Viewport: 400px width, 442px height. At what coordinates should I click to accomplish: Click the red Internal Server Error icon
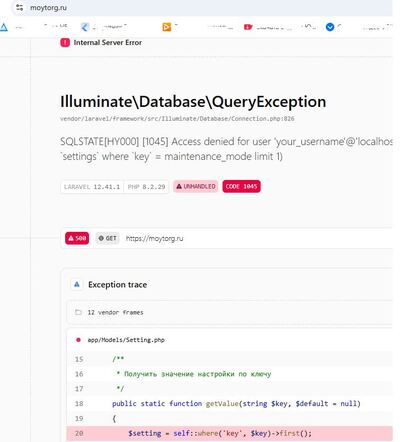point(65,43)
